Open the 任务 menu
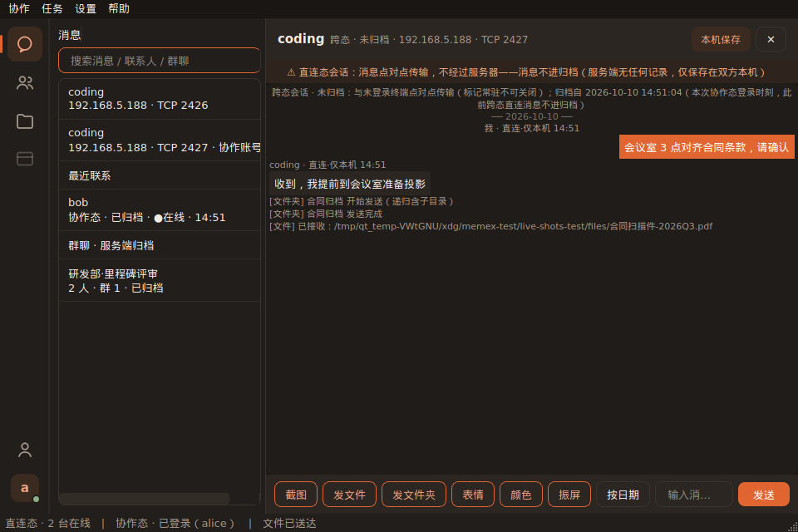This screenshot has height=532, width=798. (x=52, y=8)
